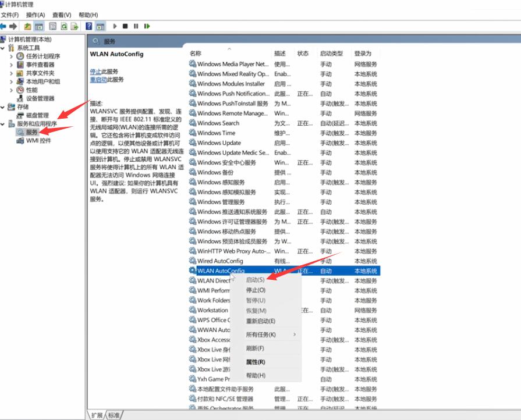
Task: Toggle the show/hide console tree toolbar icon
Action: click(x=39, y=26)
